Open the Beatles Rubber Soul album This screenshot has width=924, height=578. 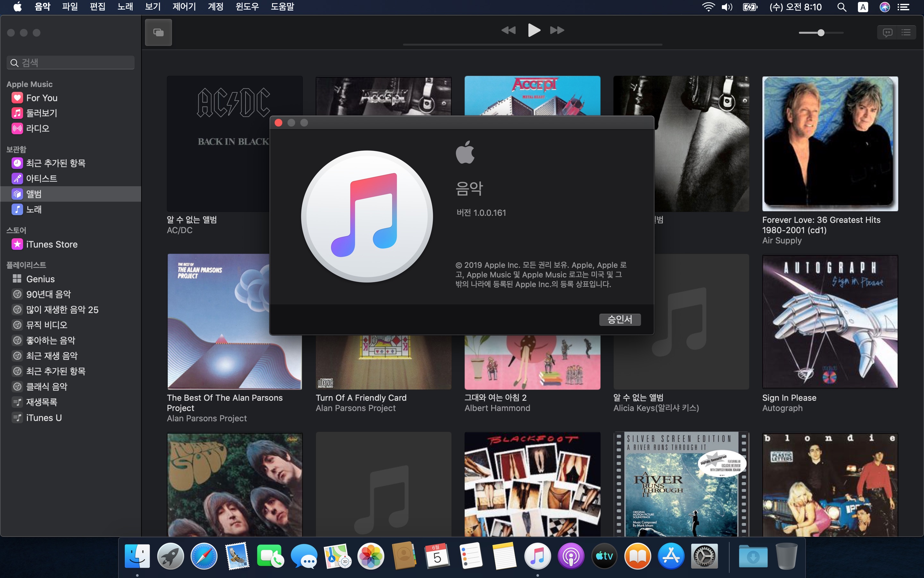point(235,484)
